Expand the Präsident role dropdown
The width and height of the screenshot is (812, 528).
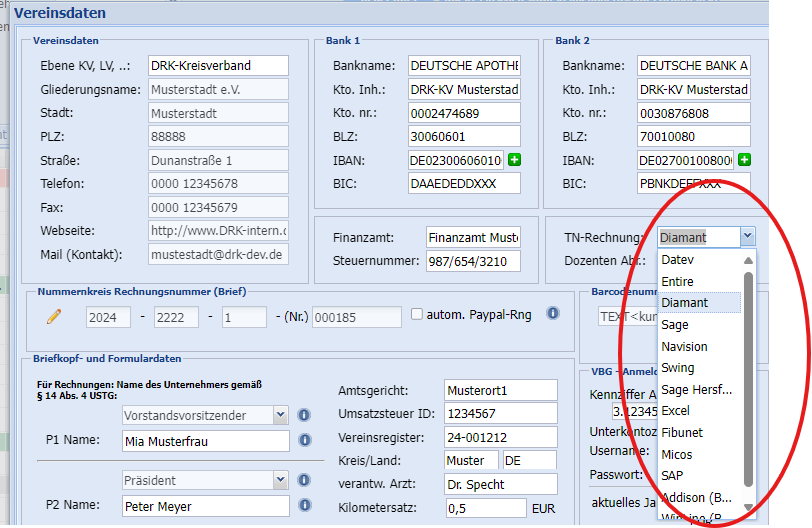(280, 481)
